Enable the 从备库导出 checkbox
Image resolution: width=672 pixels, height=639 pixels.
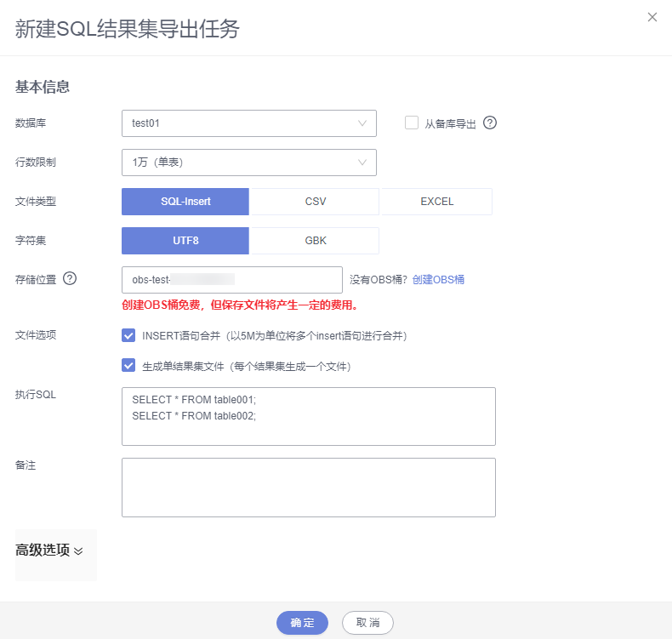tap(412, 123)
